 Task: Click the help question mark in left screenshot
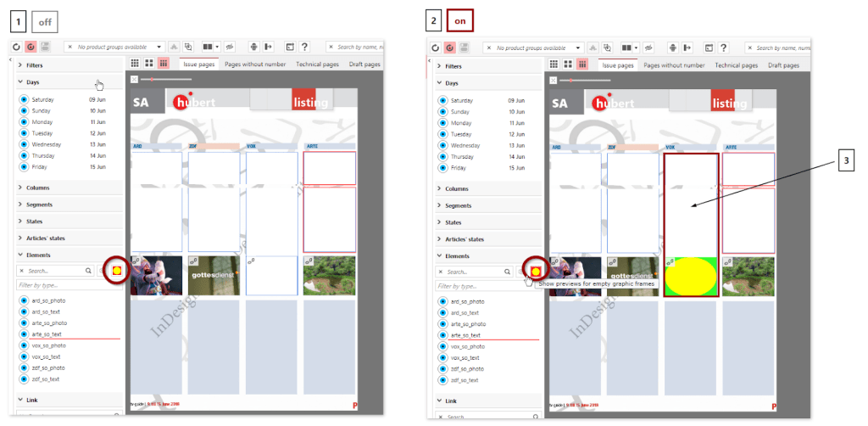tap(304, 47)
